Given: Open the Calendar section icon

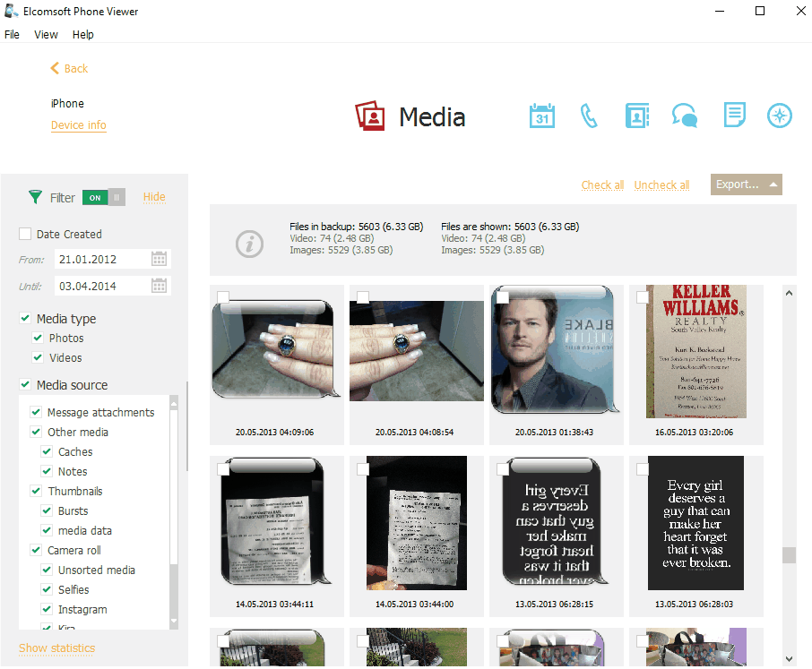Looking at the screenshot, I should click(542, 116).
